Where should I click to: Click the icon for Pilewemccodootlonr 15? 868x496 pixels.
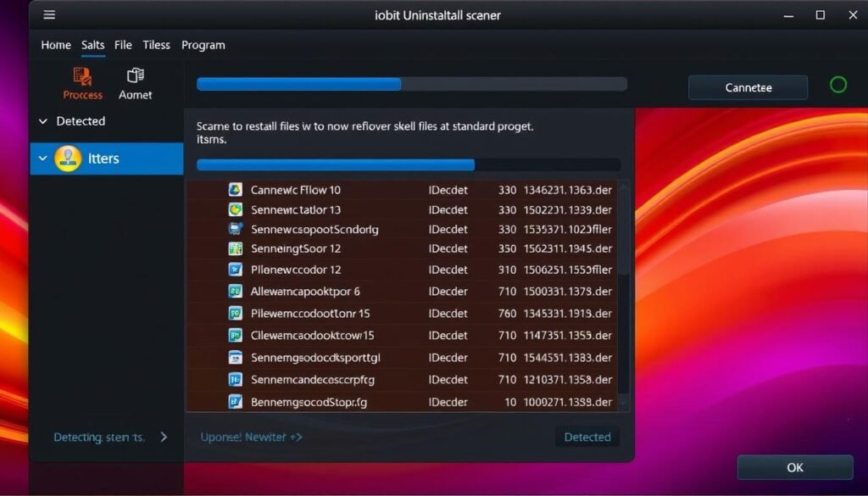[236, 314]
